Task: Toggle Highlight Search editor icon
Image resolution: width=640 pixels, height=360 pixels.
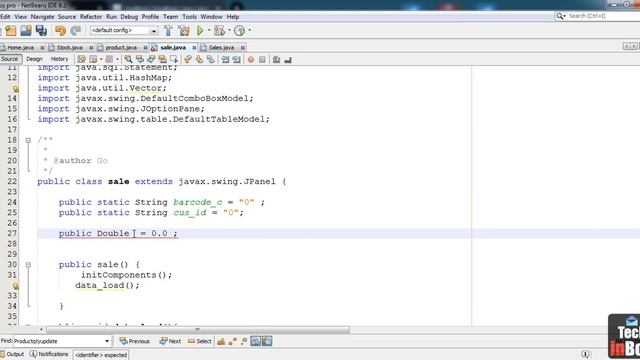Action: coord(162,60)
